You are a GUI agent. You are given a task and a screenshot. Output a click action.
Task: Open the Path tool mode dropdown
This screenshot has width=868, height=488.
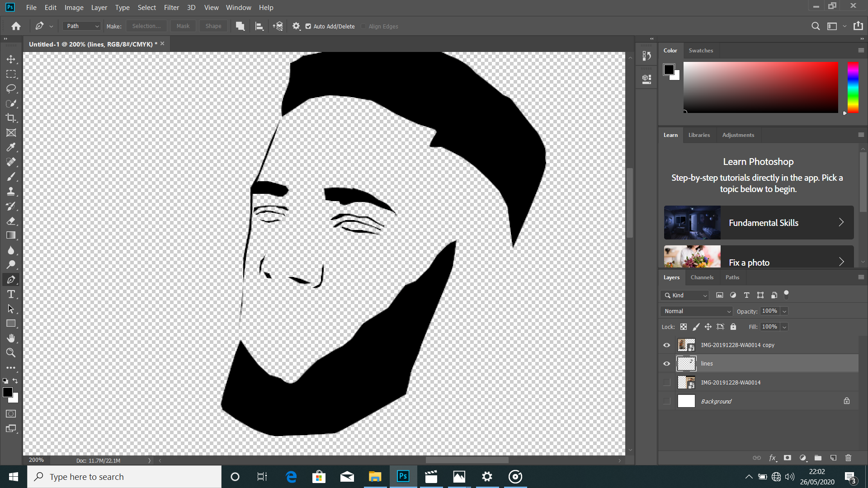click(x=81, y=26)
